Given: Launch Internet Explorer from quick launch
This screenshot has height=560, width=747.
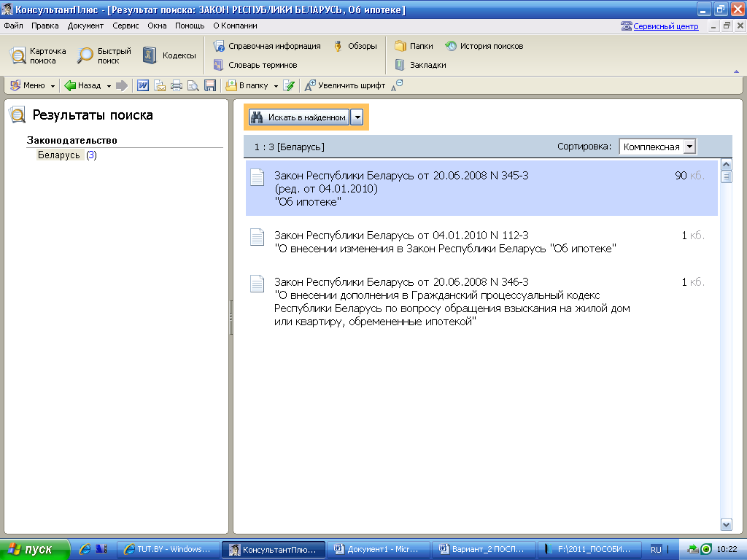Looking at the screenshot, I should click(85, 549).
